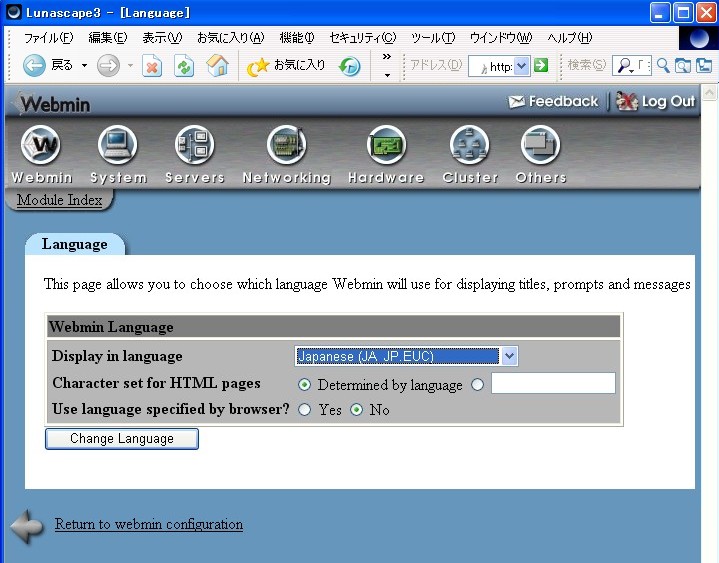
Task: Click the Feedback envelope link
Action: [516, 101]
